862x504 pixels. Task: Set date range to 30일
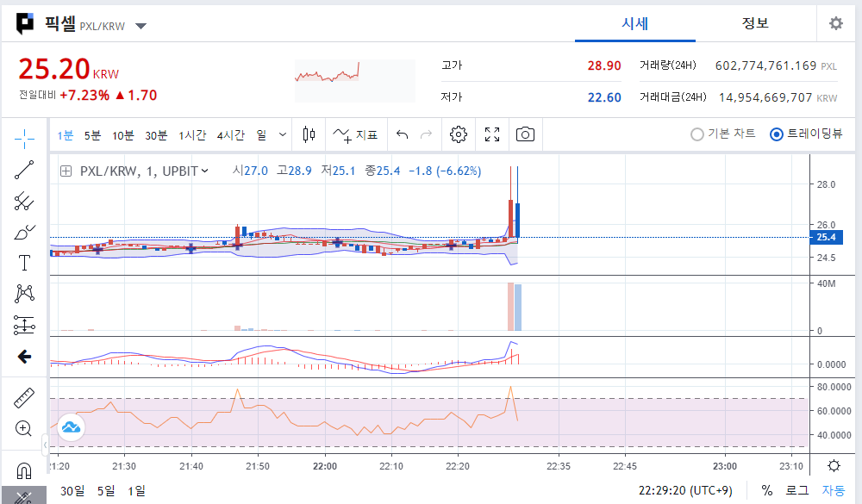[72, 491]
